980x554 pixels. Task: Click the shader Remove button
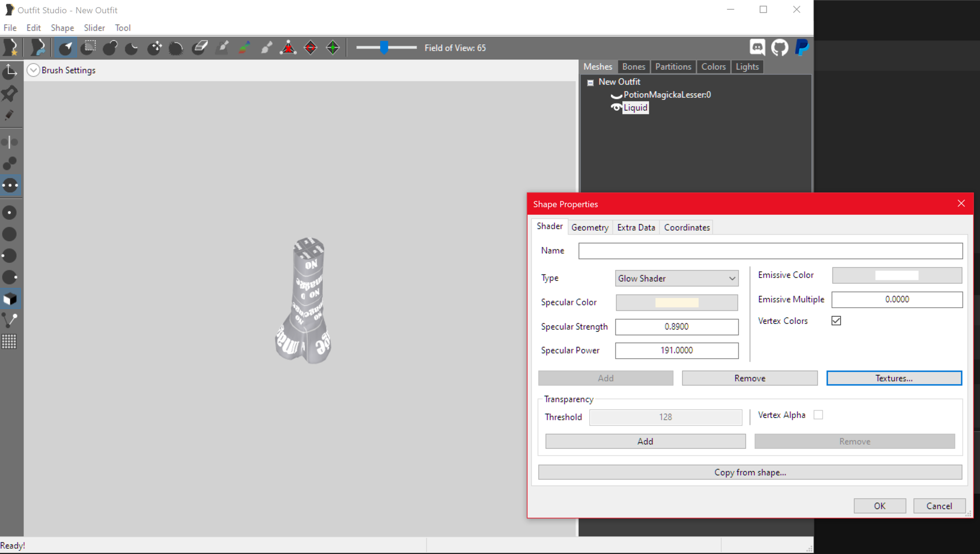(x=750, y=379)
